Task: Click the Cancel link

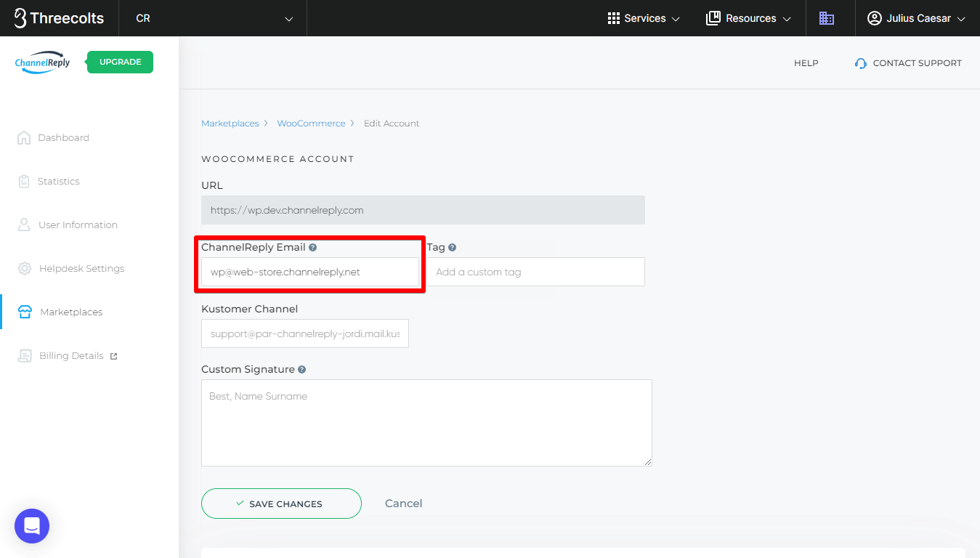Action: [x=403, y=504]
